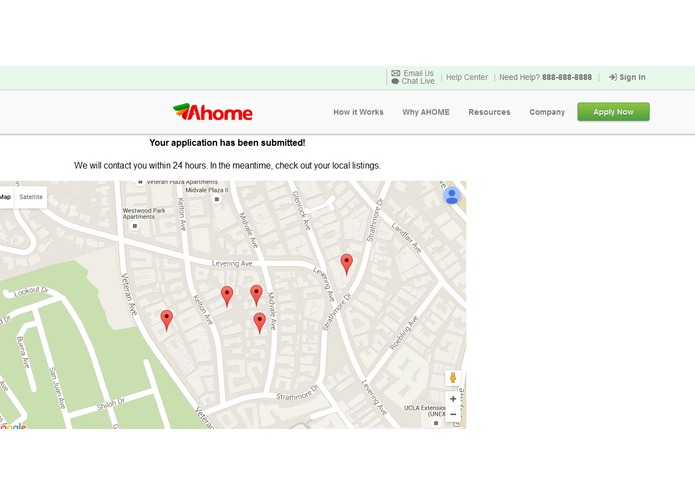The width and height of the screenshot is (695, 494).
Task: Open the Google account avatar on map
Action: point(452,196)
